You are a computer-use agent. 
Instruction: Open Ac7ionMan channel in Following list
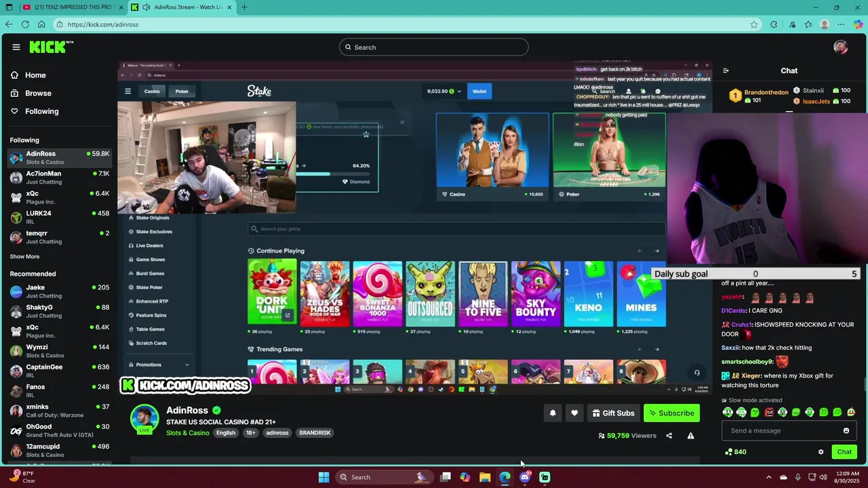click(x=60, y=178)
